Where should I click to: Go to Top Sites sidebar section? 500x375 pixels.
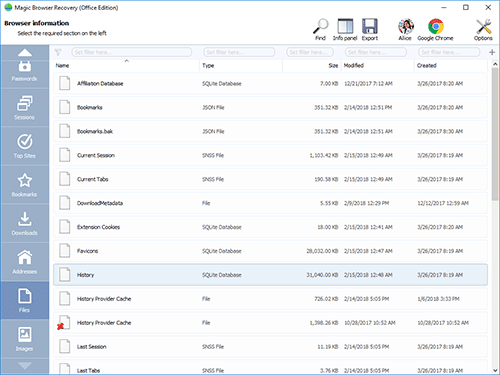(25, 146)
